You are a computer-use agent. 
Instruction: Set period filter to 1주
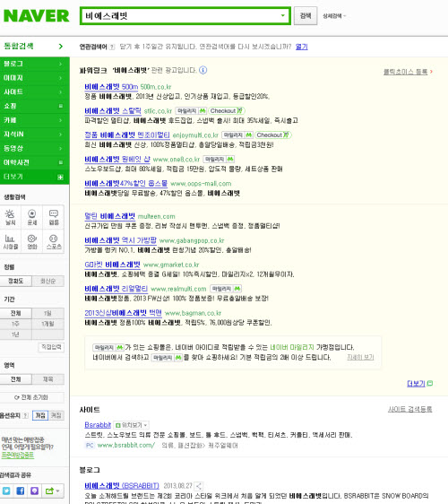point(16,324)
